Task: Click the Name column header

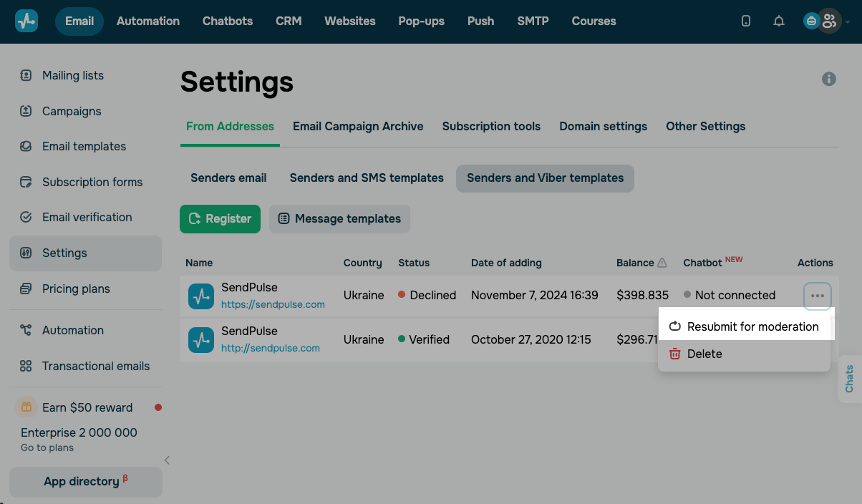Action: click(199, 263)
